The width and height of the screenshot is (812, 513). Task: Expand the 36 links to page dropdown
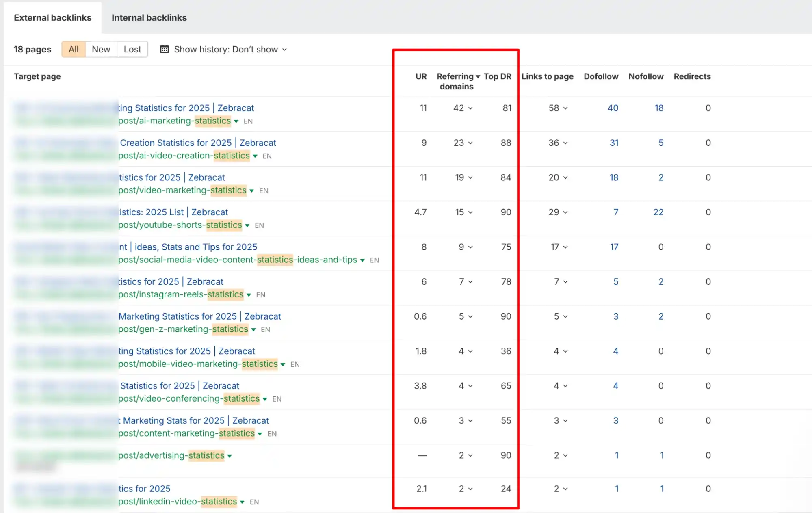pyautogui.click(x=558, y=143)
